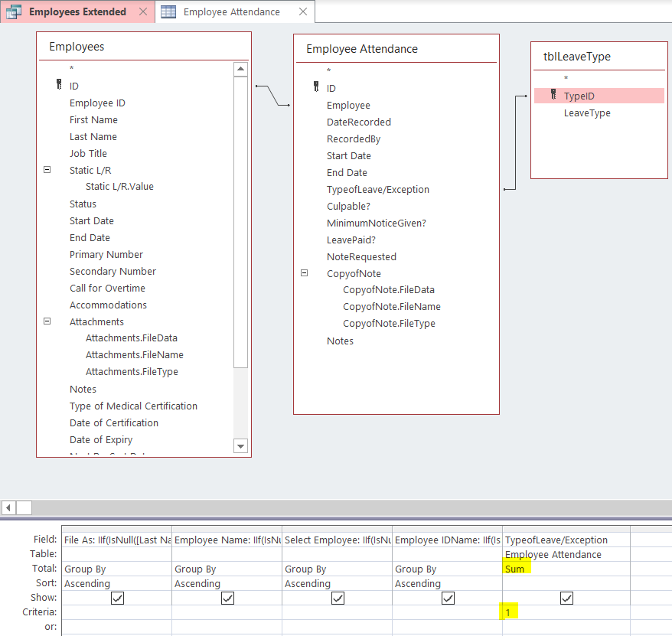
Task: Click the Criteria cell containing 1
Action: [x=566, y=612]
